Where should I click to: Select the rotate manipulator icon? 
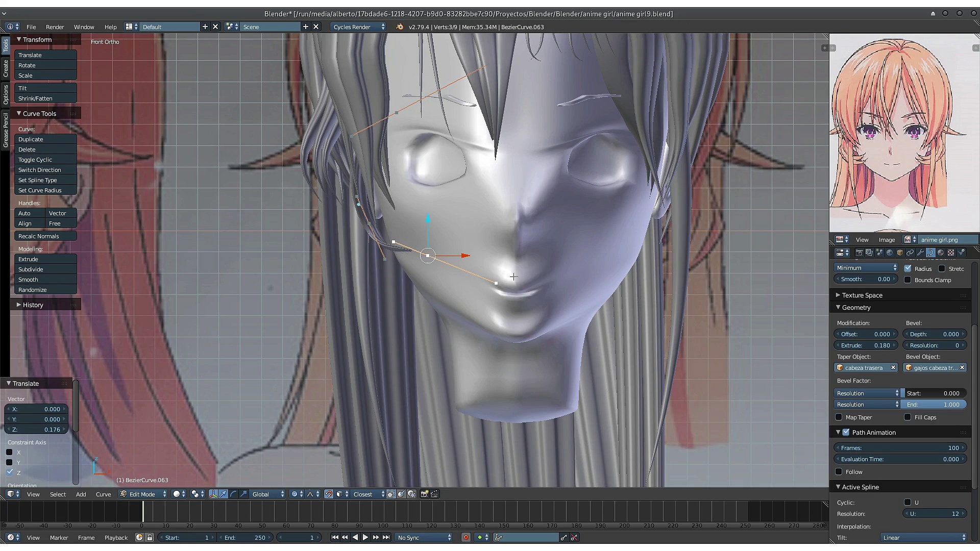tap(233, 494)
